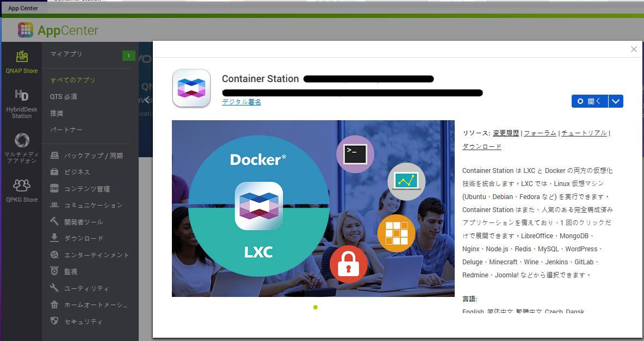Click the コミュニケーション people icon
Viewport: 644px width, 341px height.
click(54, 204)
